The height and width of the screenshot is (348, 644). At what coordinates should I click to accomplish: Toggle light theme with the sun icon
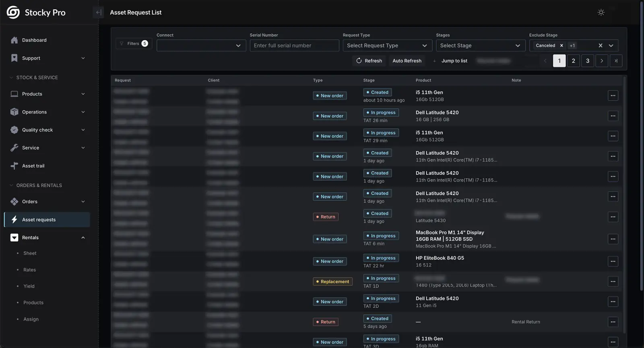click(x=601, y=12)
